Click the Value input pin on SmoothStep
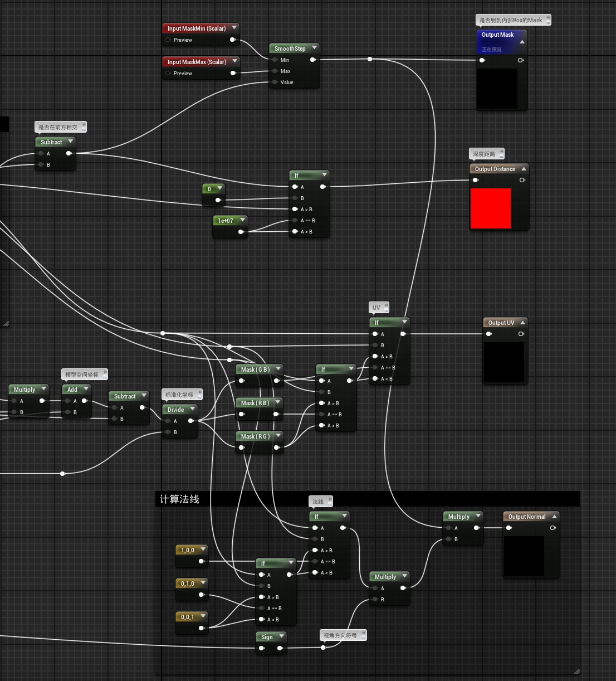This screenshot has height=681, width=616. pyautogui.click(x=275, y=82)
